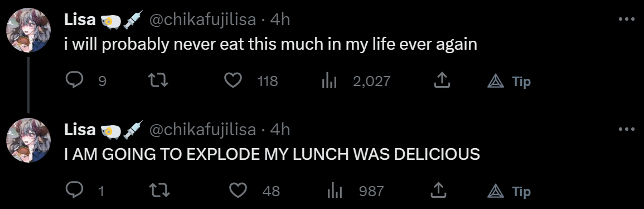Open the more options menu on second tweet

[626, 129]
